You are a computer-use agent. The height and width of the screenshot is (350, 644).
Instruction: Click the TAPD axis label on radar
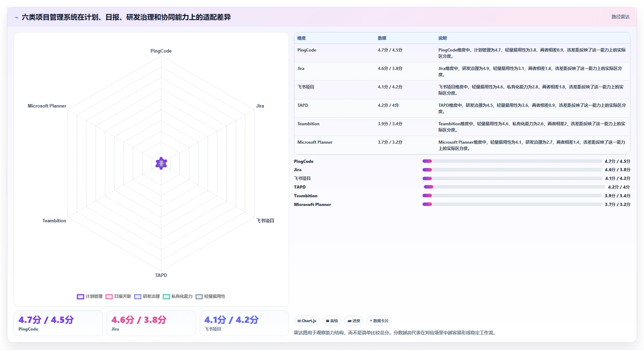click(161, 275)
